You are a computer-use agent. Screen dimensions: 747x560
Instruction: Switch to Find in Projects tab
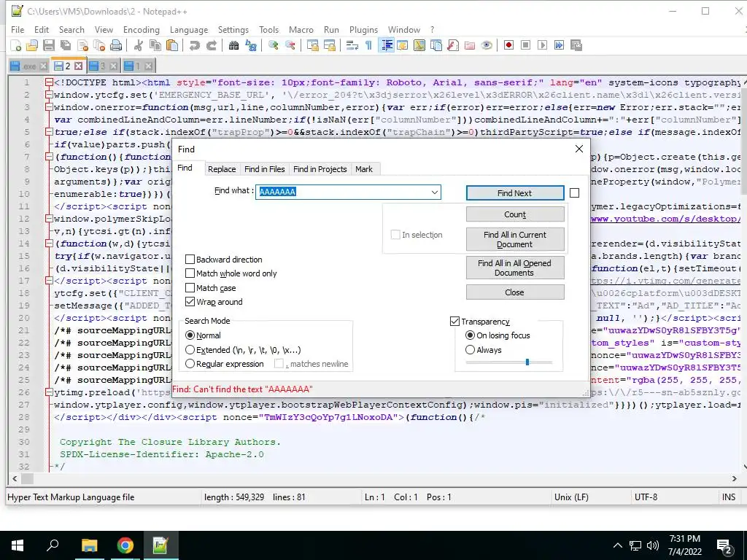pos(320,169)
